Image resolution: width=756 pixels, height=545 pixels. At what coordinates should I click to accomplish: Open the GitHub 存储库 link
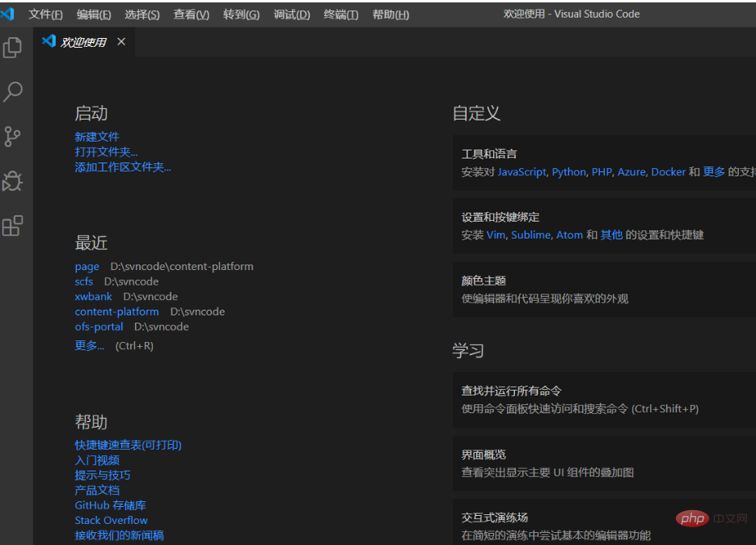pyautogui.click(x=111, y=505)
